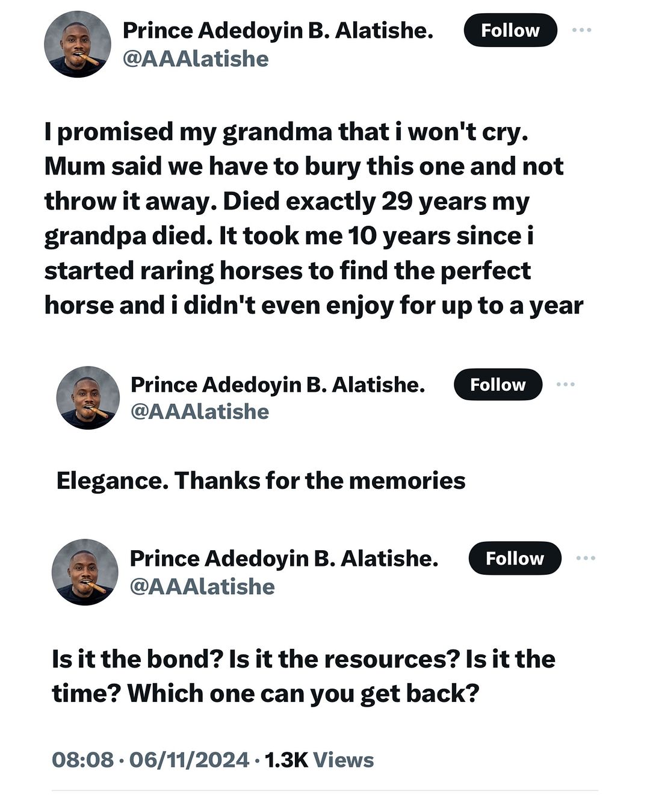Open the @AAAlatishe handle on the grandma tweet
The width and height of the screenshot is (650, 812).
[x=196, y=59]
